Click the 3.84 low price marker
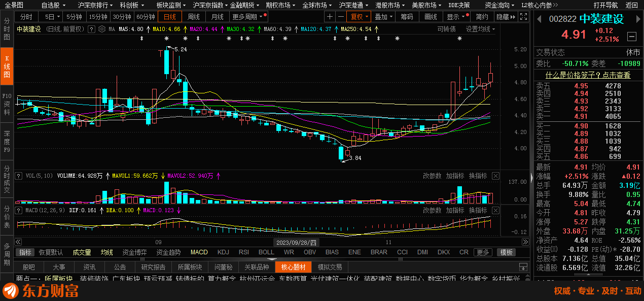The image size is (644, 301). [355, 158]
